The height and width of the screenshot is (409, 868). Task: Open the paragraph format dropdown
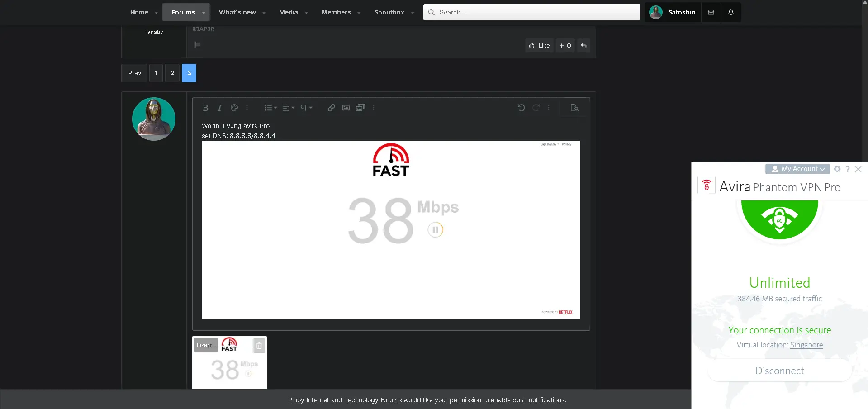click(x=306, y=108)
